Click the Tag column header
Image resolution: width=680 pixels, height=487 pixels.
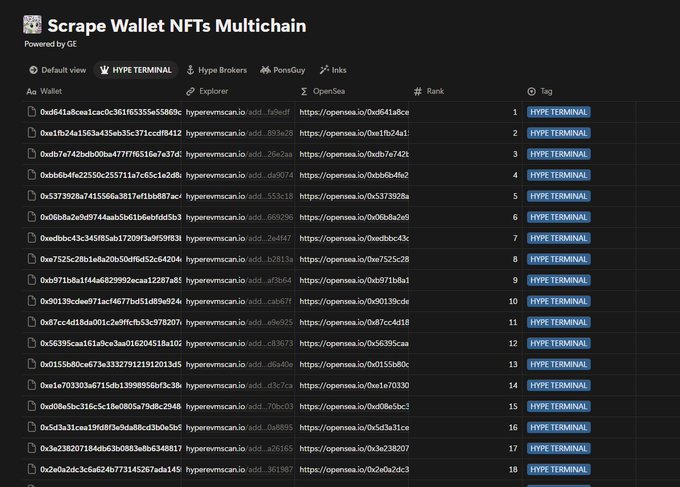coord(540,92)
